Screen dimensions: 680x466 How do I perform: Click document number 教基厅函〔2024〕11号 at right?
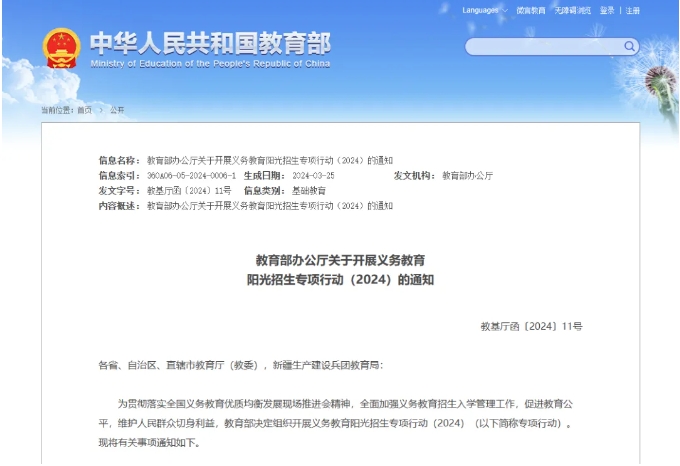(x=531, y=326)
